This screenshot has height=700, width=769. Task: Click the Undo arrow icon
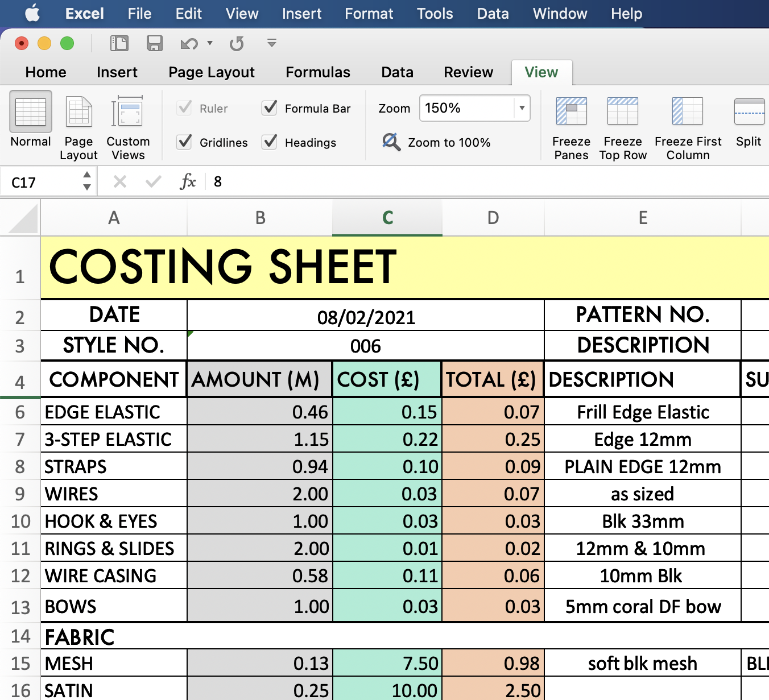coord(189,44)
